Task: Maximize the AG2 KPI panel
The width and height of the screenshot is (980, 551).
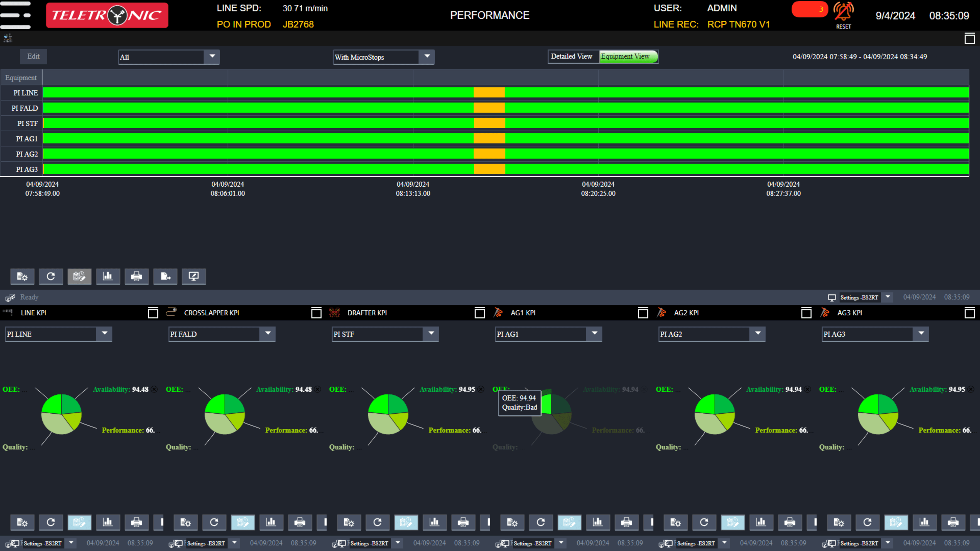Action: [x=806, y=313]
